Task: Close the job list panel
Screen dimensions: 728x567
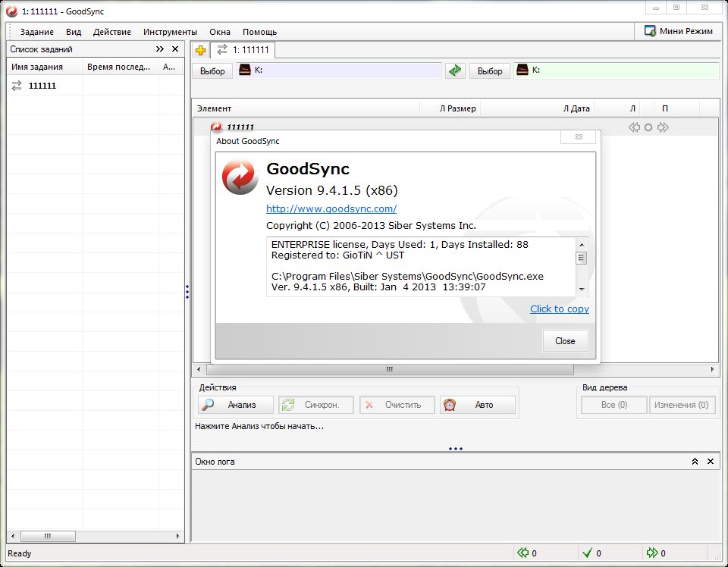Action: pyautogui.click(x=175, y=49)
